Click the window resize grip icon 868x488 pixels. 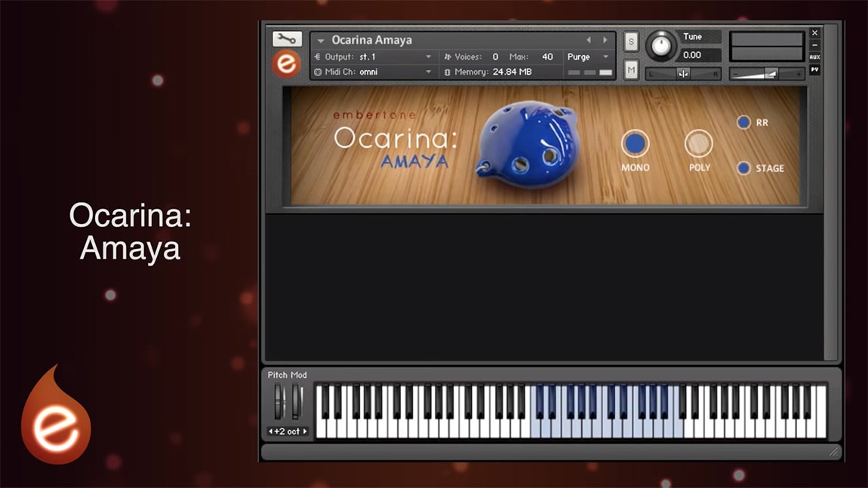pos(834,452)
